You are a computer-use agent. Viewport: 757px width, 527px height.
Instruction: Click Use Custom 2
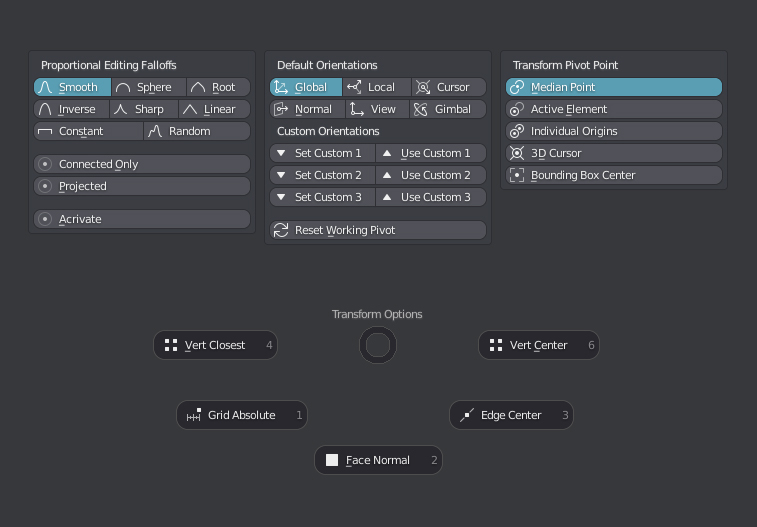tap(431, 175)
